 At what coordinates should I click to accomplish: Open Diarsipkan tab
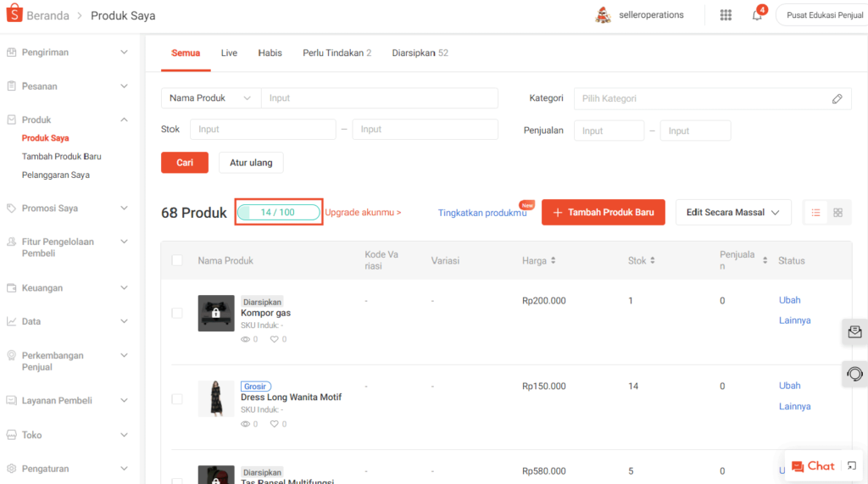click(420, 53)
